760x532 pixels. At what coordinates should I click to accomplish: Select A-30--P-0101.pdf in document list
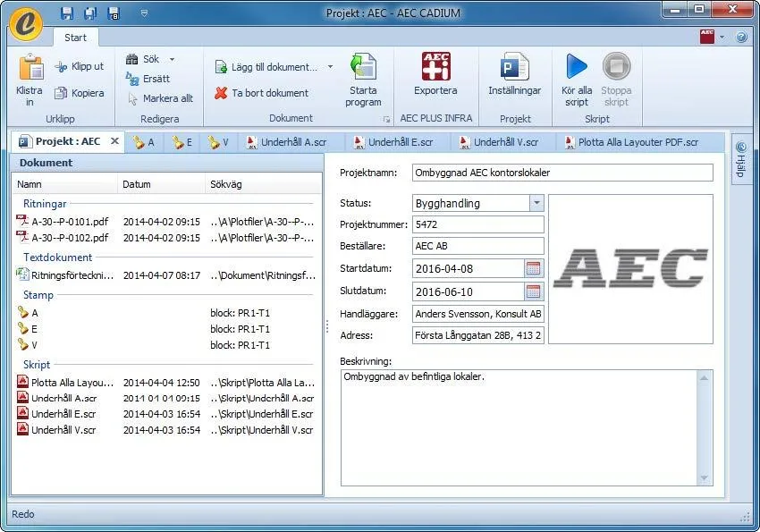pyautogui.click(x=69, y=222)
